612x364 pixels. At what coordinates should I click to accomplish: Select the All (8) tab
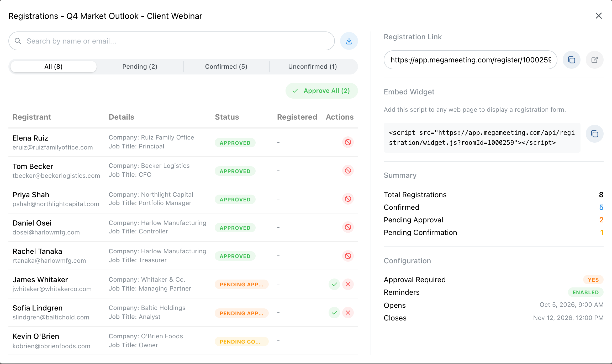54,67
